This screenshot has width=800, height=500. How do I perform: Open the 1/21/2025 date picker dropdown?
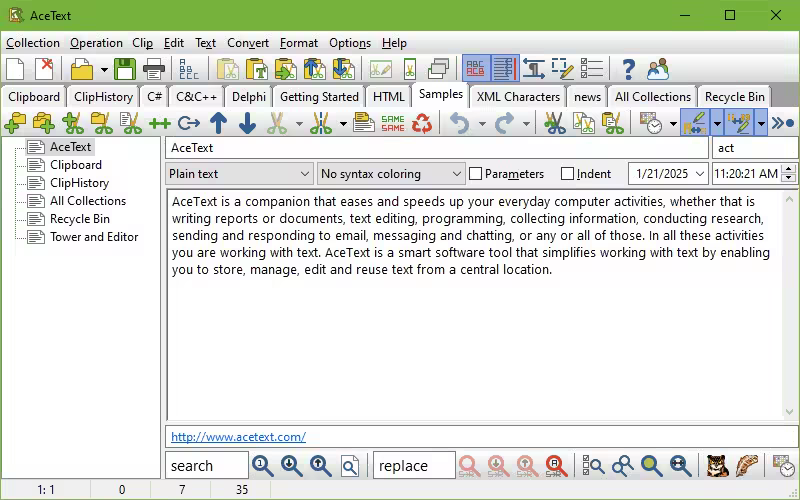[699, 174]
